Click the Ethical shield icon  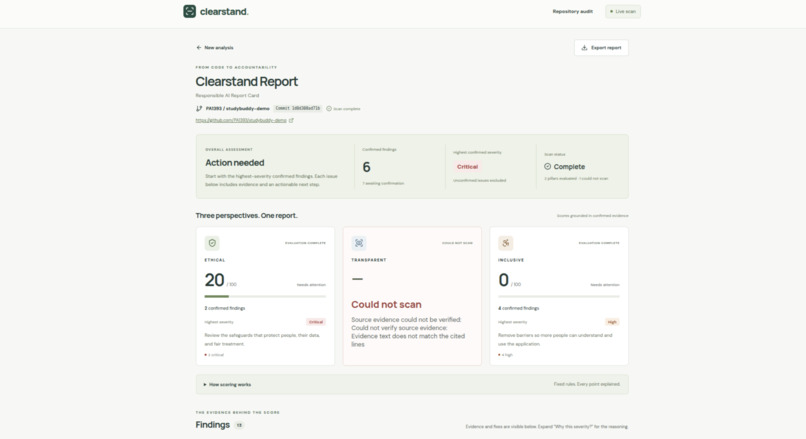pyautogui.click(x=212, y=243)
